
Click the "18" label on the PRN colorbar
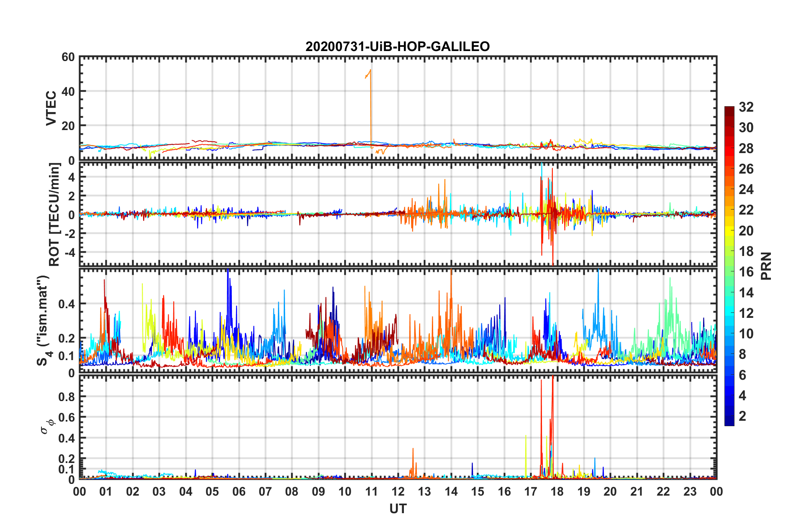(x=746, y=251)
